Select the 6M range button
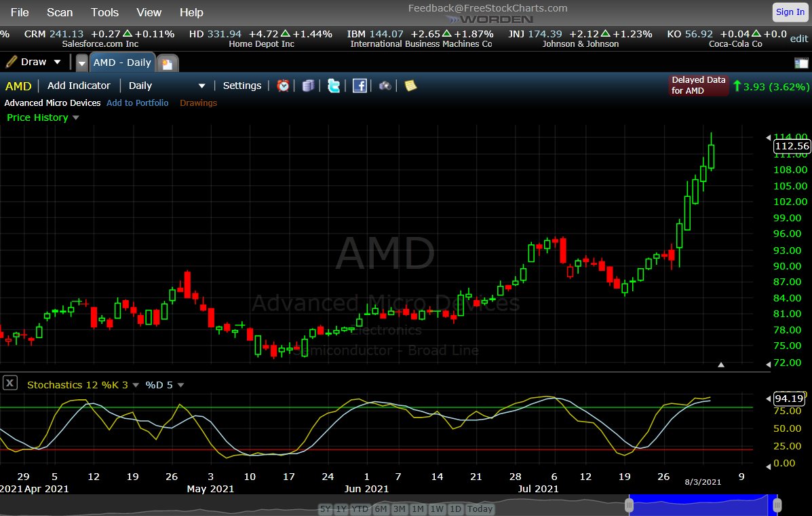 (381, 509)
